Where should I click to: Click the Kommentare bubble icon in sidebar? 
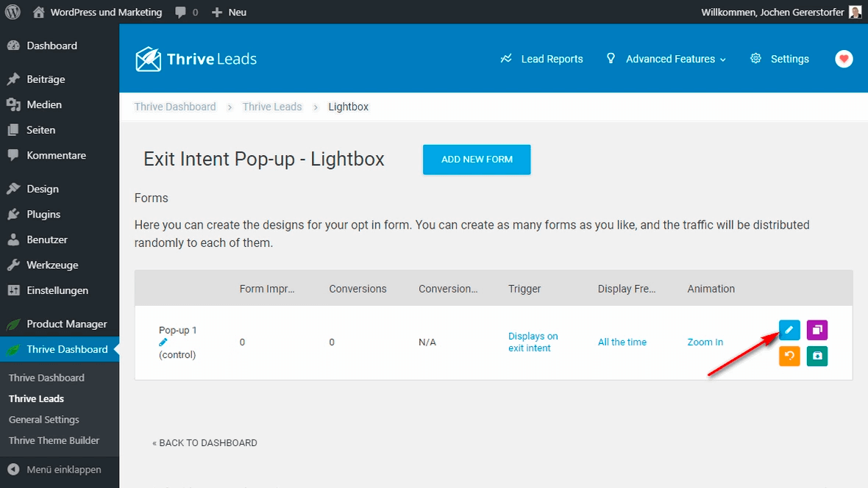click(13, 156)
